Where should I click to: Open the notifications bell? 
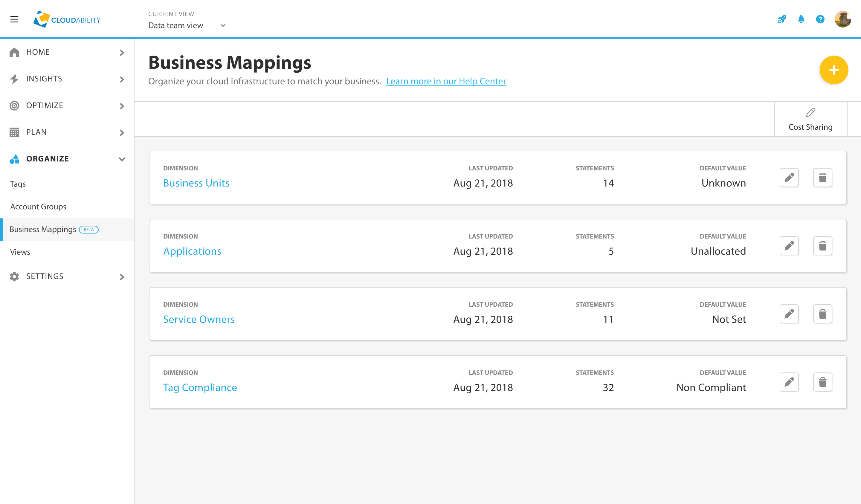coord(801,19)
